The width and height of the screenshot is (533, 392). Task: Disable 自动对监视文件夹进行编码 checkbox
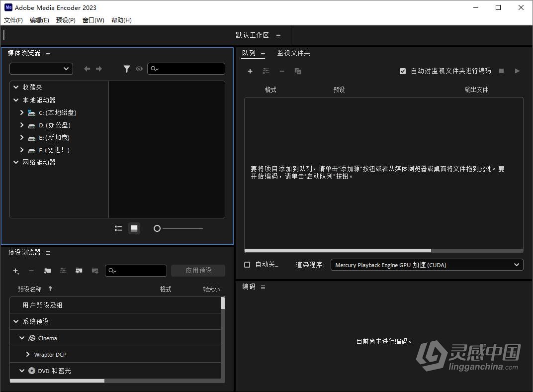point(403,71)
